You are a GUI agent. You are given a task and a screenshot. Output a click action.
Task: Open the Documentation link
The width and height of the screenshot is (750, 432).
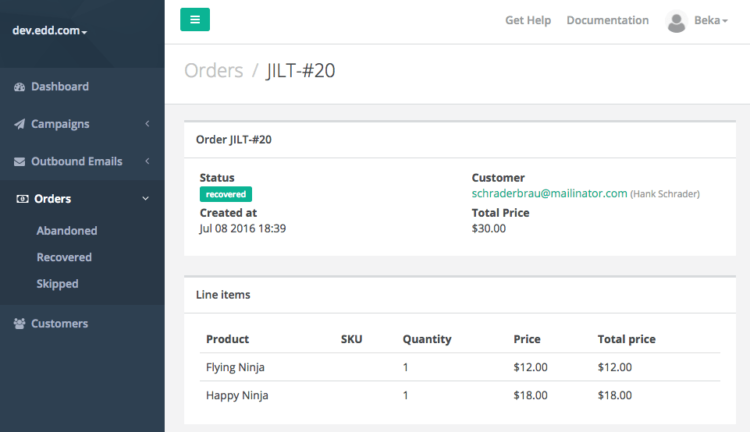(x=607, y=21)
